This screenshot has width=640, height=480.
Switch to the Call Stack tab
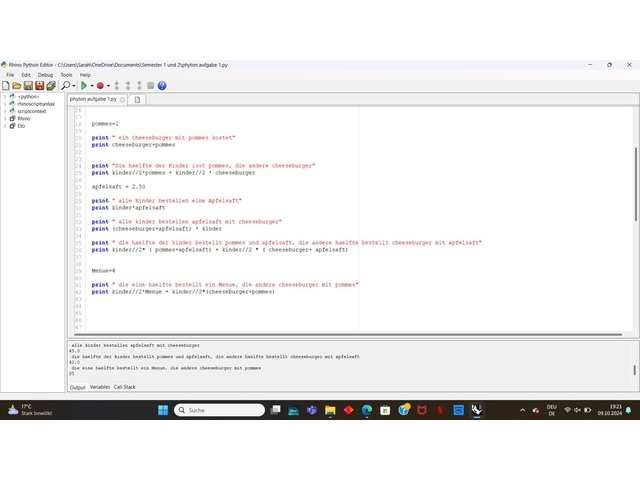[x=125, y=387]
